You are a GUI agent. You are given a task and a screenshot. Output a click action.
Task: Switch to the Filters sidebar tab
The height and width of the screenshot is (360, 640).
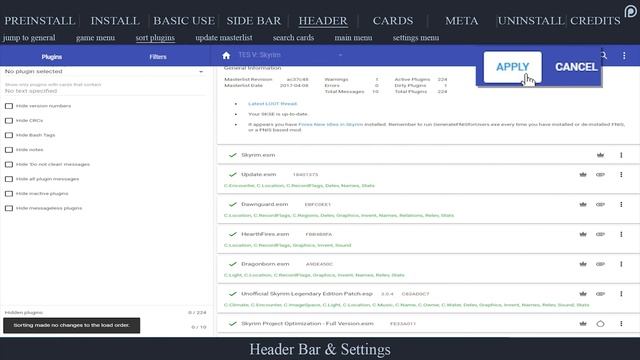pyautogui.click(x=158, y=57)
